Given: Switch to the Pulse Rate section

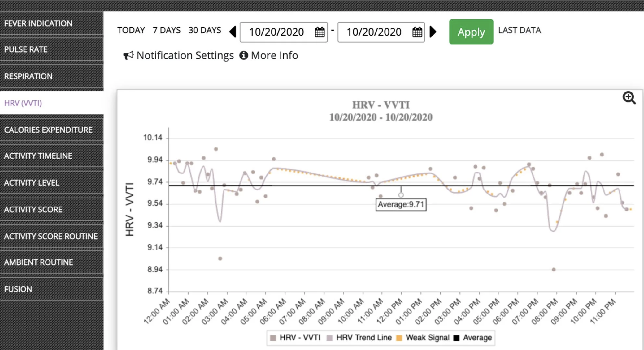Looking at the screenshot, I should 26,49.
